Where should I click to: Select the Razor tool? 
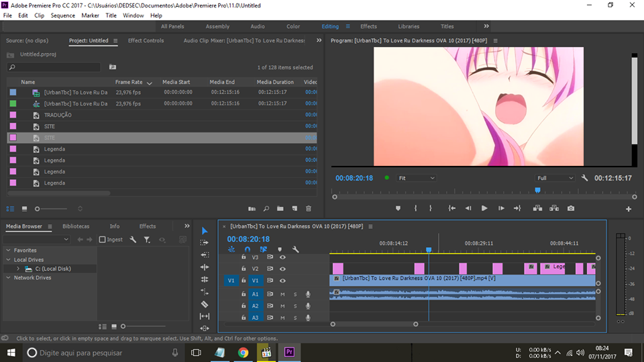click(205, 304)
